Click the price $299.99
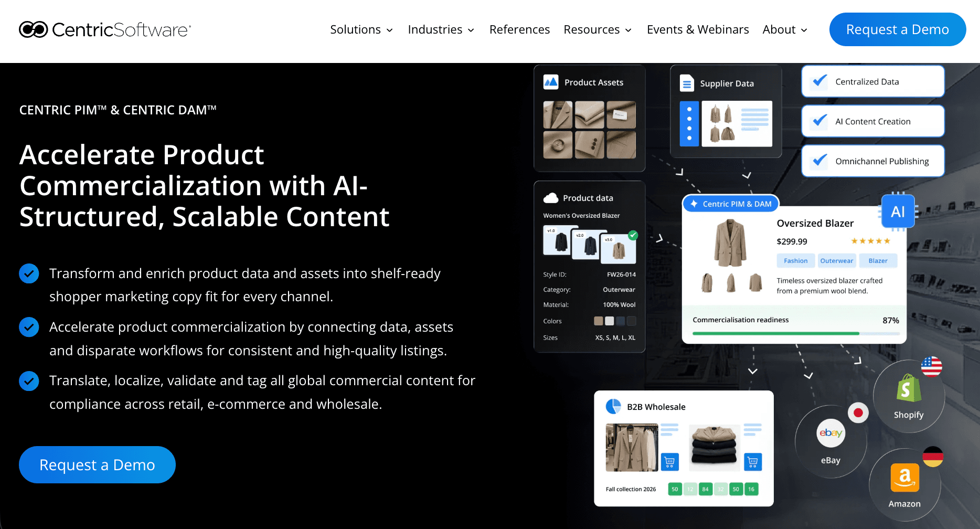The height and width of the screenshot is (529, 980). 792,241
